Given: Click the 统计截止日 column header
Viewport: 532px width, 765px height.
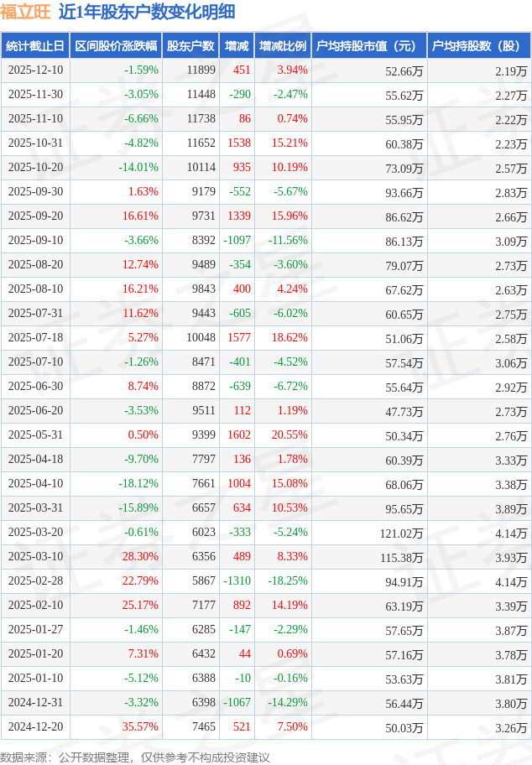Looking at the screenshot, I should (x=35, y=46).
